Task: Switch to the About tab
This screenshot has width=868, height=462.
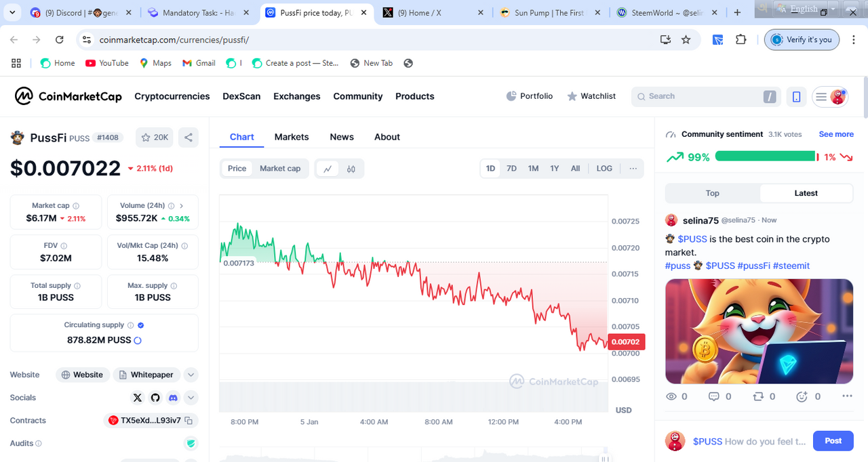Action: click(x=387, y=137)
